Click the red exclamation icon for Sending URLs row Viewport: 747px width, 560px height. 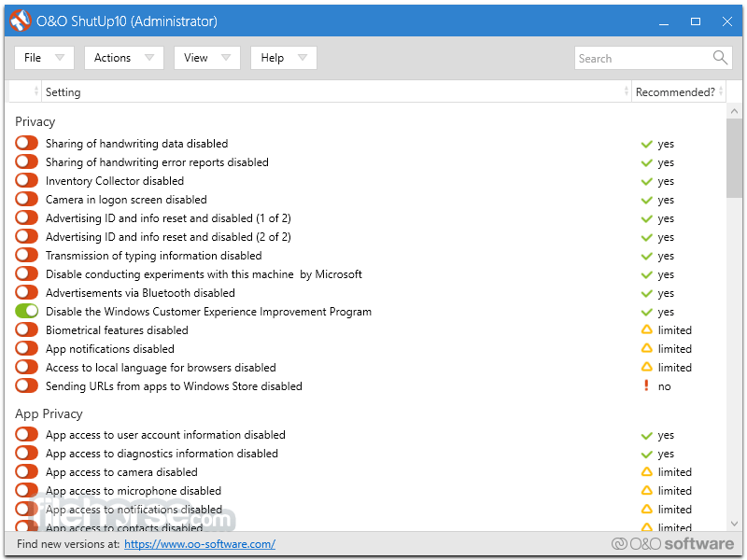pyautogui.click(x=646, y=385)
